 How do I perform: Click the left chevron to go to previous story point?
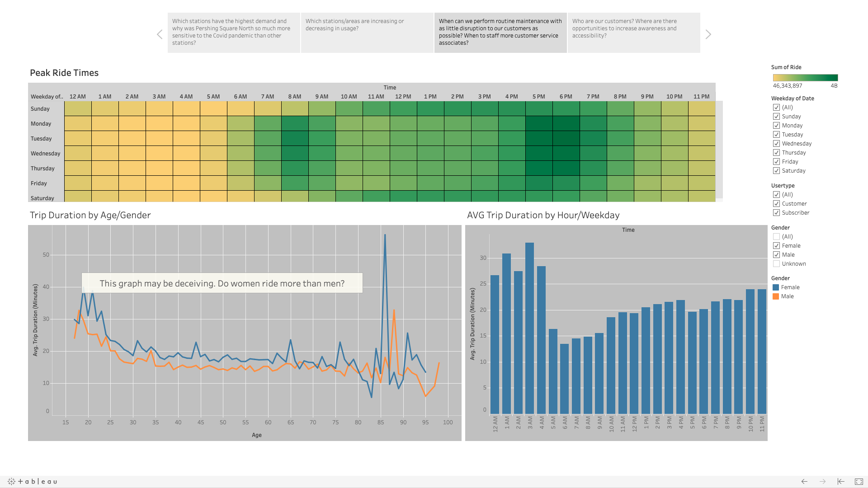[x=159, y=34]
